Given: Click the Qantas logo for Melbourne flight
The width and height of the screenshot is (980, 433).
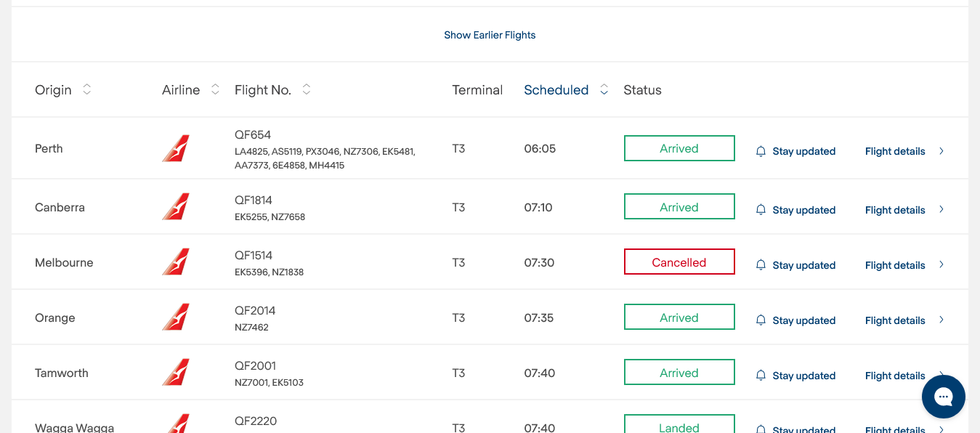Looking at the screenshot, I should [176, 262].
